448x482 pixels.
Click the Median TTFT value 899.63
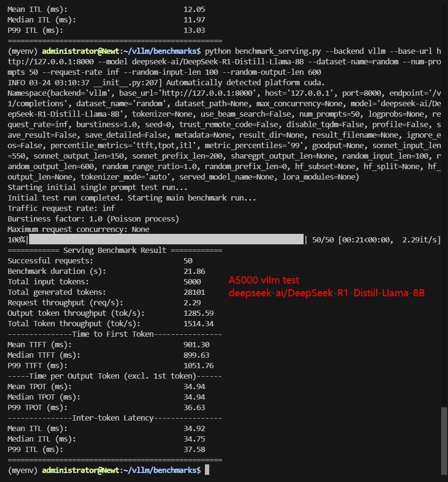click(x=196, y=355)
